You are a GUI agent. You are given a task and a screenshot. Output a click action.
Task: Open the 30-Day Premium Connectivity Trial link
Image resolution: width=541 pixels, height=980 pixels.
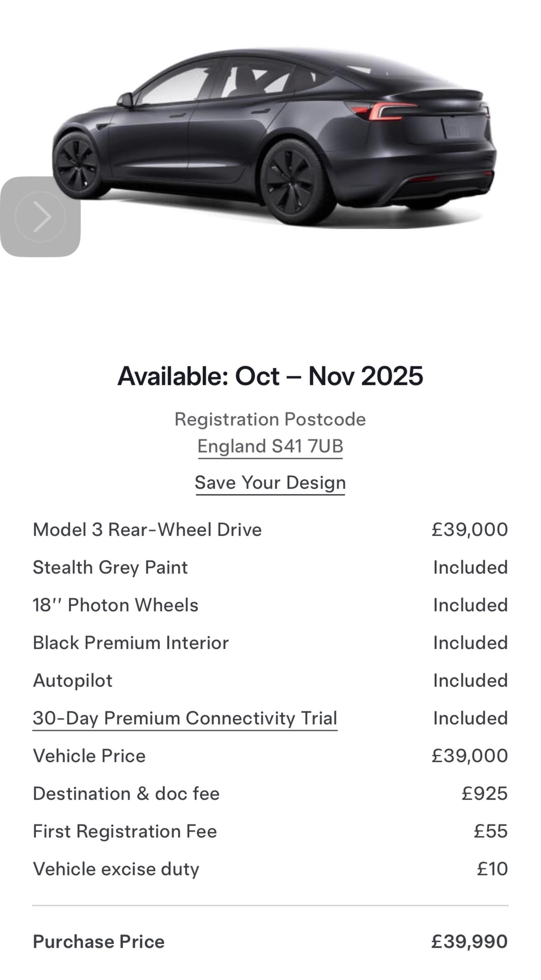pos(185,718)
